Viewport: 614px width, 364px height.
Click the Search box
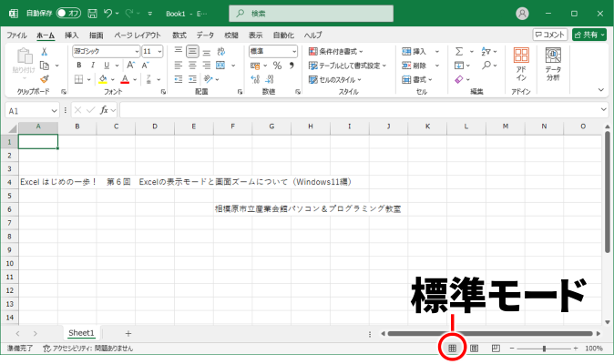pyautogui.click(x=312, y=14)
